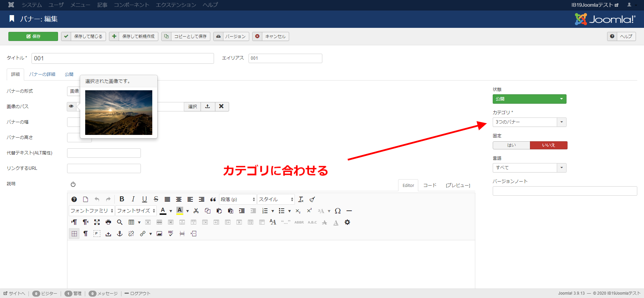Image resolution: width=644 pixels, height=298 pixels.
Task: Set 固定 to はい
Action: click(511, 145)
